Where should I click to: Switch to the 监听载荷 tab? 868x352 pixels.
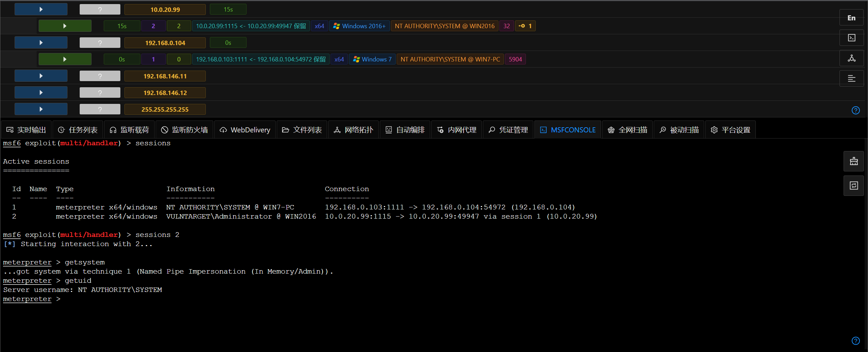[x=129, y=130]
